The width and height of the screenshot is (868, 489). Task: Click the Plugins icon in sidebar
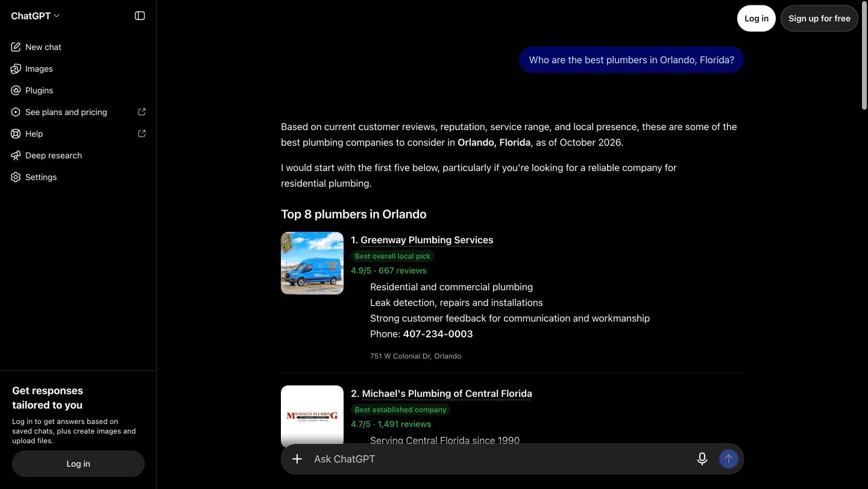[16, 90]
